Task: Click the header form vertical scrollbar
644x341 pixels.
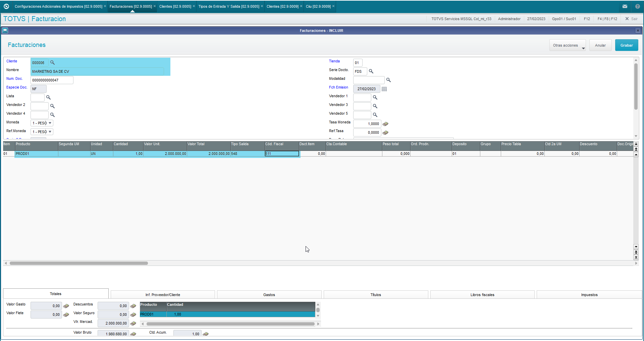Action: [636, 87]
